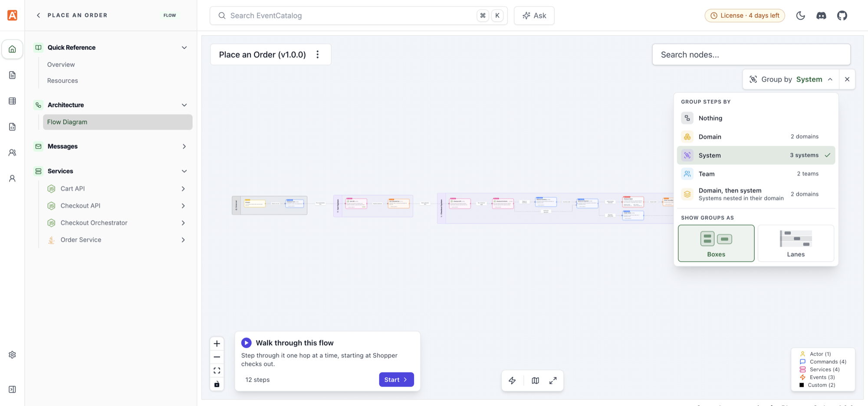Group steps by Team

pyautogui.click(x=756, y=174)
